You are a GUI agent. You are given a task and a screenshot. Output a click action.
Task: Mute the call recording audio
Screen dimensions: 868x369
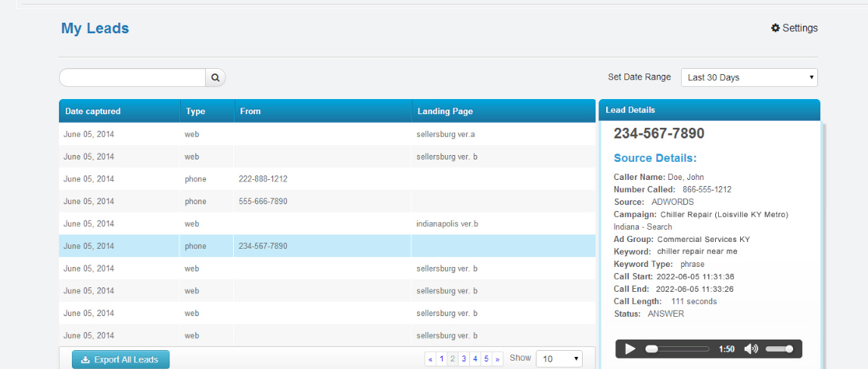(751, 349)
